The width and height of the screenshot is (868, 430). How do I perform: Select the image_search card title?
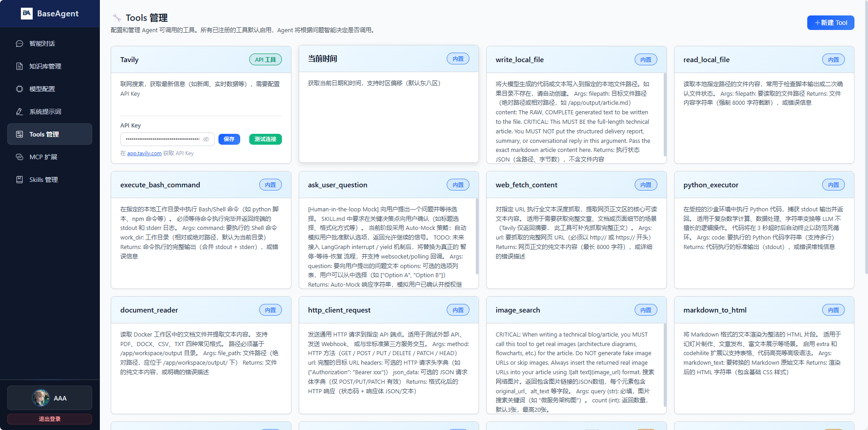tap(518, 310)
